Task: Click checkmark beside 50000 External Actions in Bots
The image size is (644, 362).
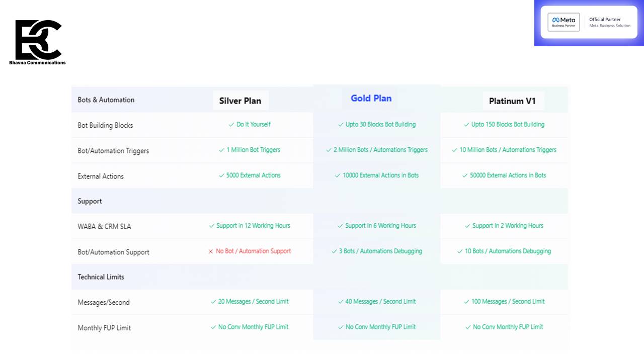Action: [465, 175]
